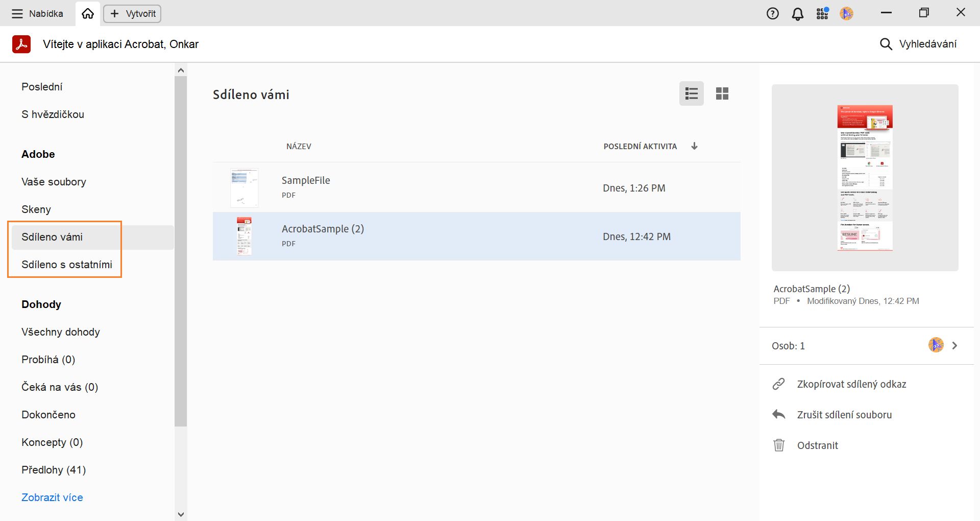Switch to grid thumbnail view
Screen dimensions: 980x521
722,93
